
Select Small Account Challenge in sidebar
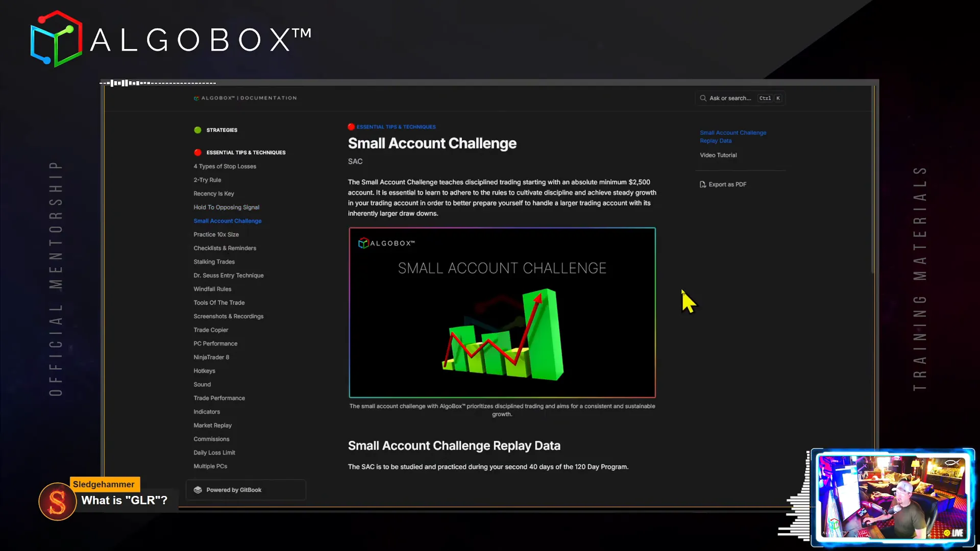coord(228,221)
